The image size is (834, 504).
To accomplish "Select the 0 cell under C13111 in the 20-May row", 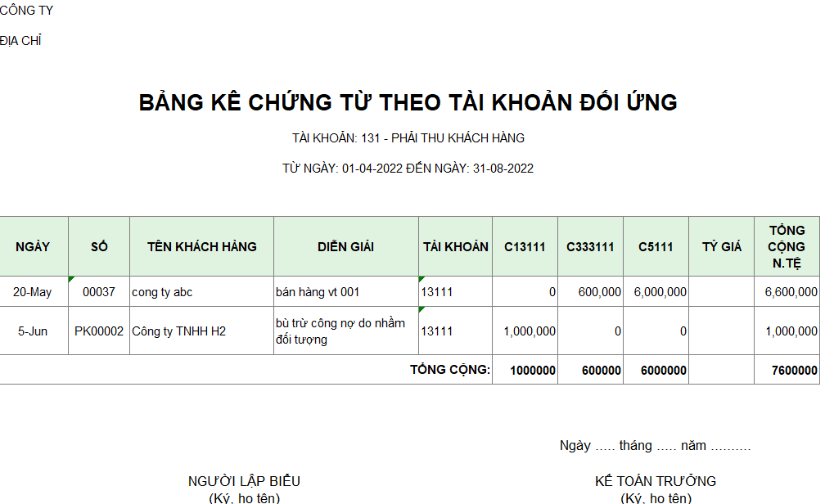I will tap(525, 292).
